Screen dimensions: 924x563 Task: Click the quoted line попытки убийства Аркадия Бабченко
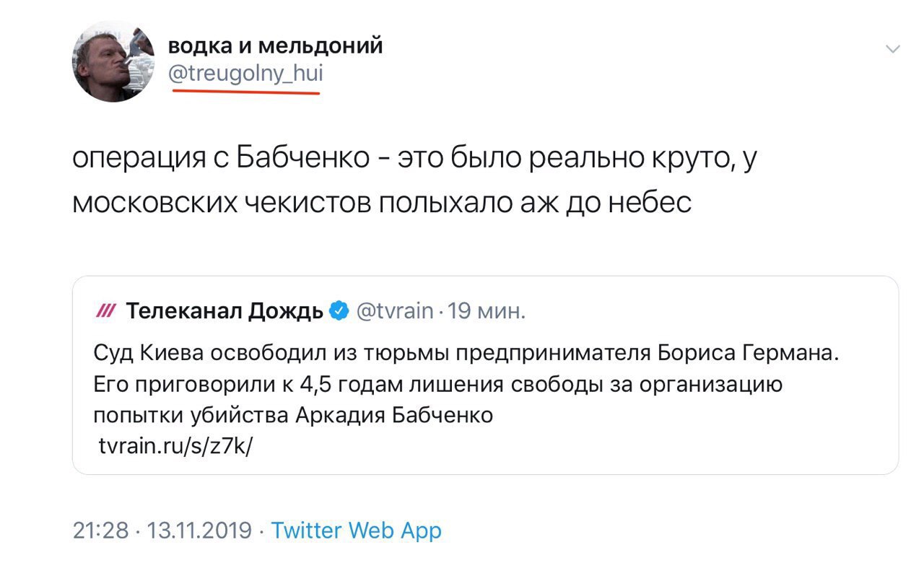(293, 416)
